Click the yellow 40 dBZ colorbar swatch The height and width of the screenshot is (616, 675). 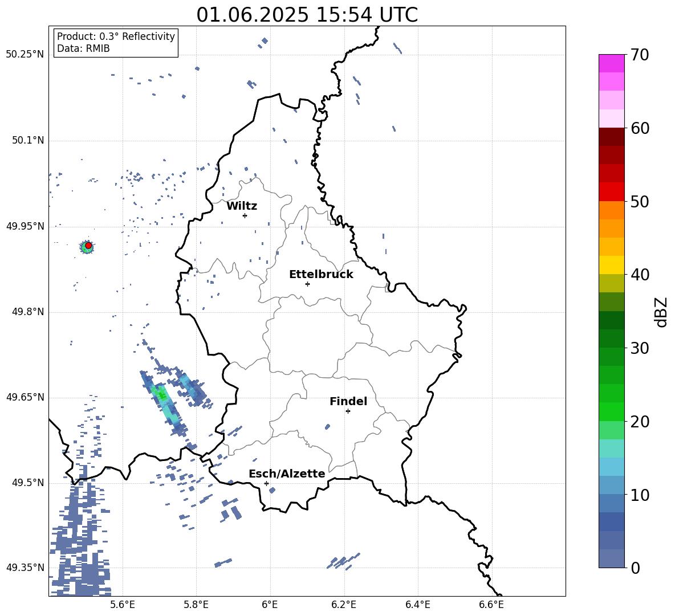click(611, 265)
